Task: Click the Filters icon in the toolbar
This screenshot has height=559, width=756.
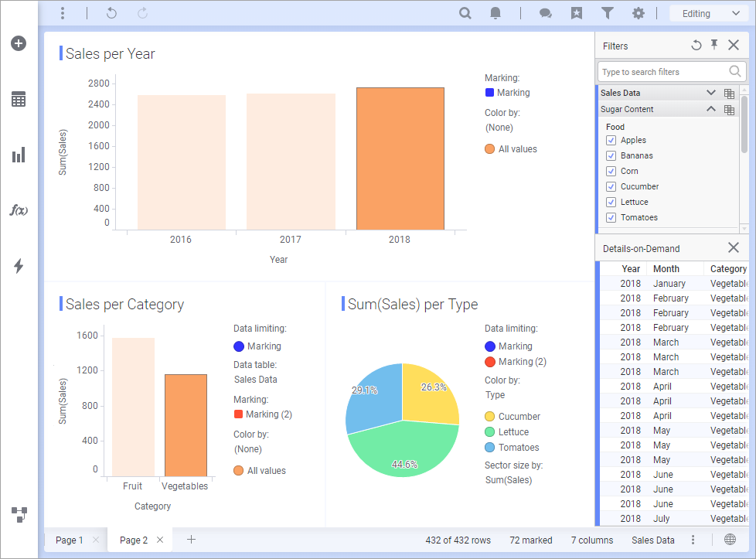Action: (x=608, y=13)
